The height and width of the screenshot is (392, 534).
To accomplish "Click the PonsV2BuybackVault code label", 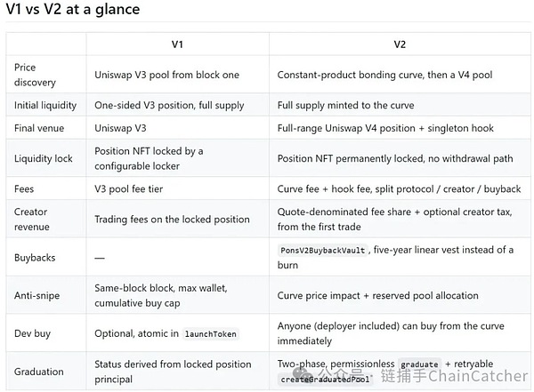I will (322, 251).
